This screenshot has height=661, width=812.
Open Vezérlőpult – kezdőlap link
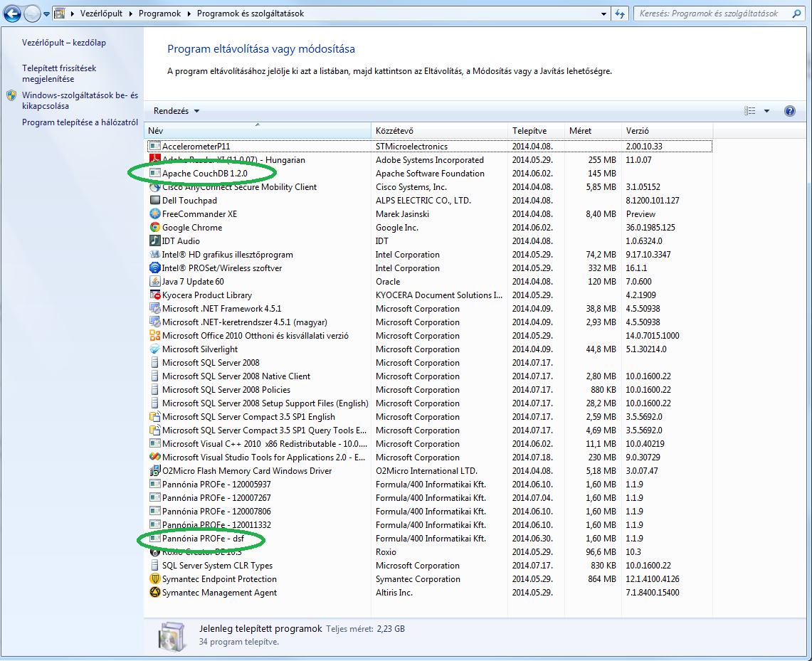[x=64, y=43]
